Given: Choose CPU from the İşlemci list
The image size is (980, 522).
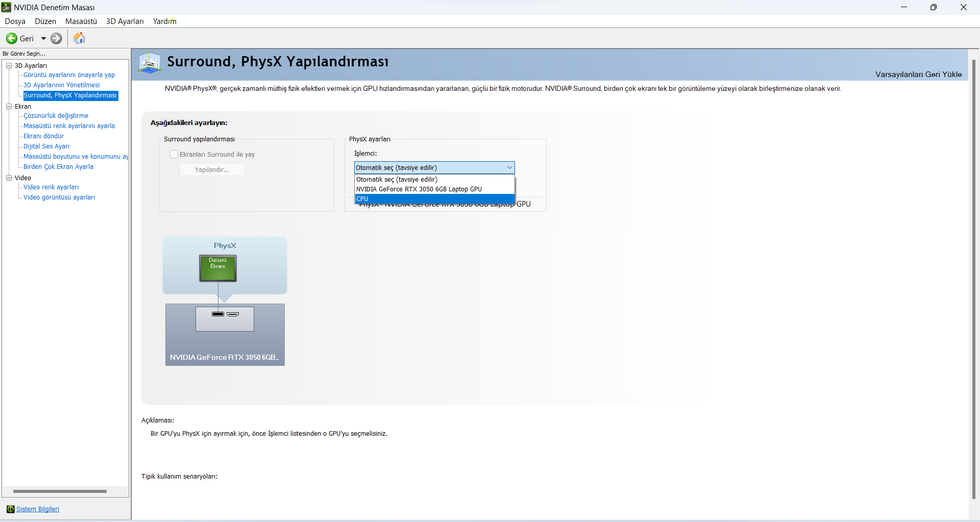Looking at the screenshot, I should [x=434, y=199].
